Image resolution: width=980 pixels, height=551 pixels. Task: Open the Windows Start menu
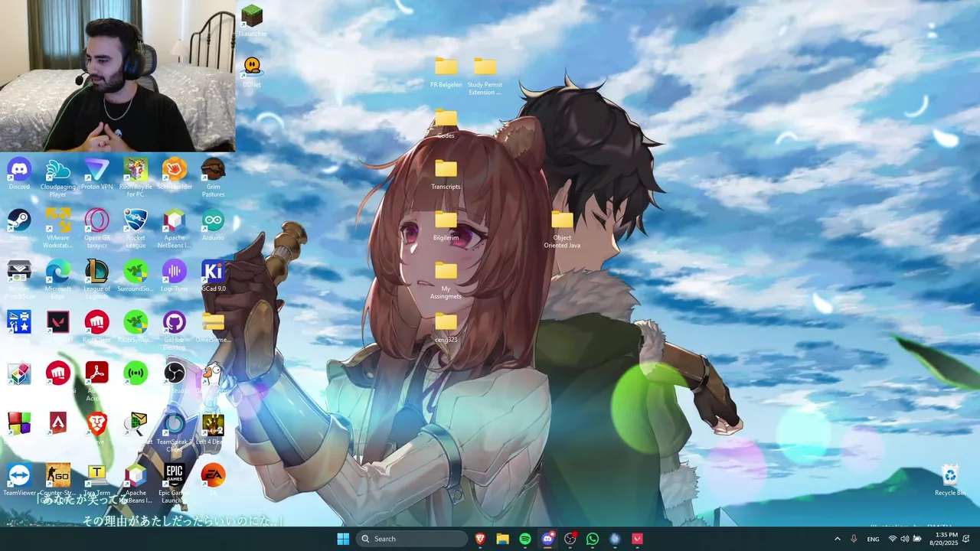343,539
